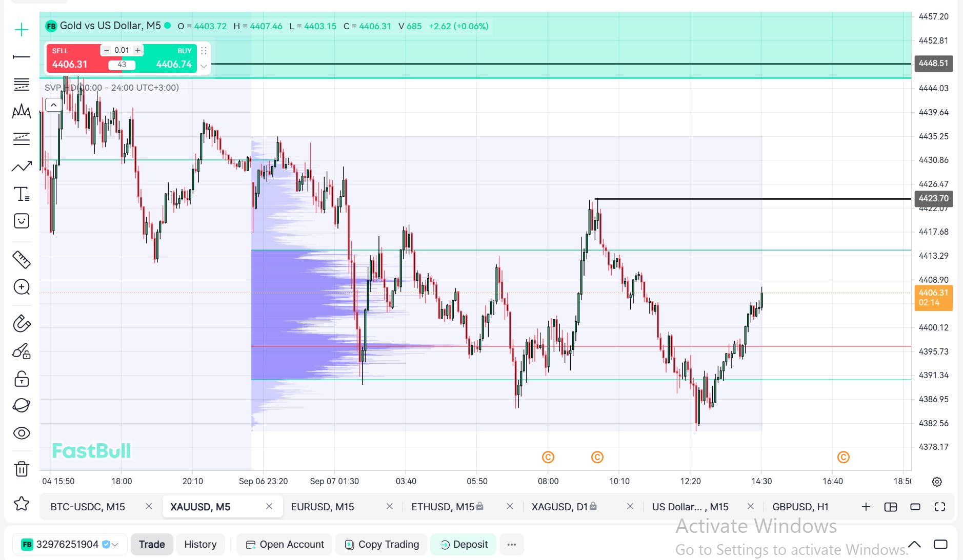Expand the bottom trade panel chevron
Viewport: 963px width, 560px height.
point(914,544)
